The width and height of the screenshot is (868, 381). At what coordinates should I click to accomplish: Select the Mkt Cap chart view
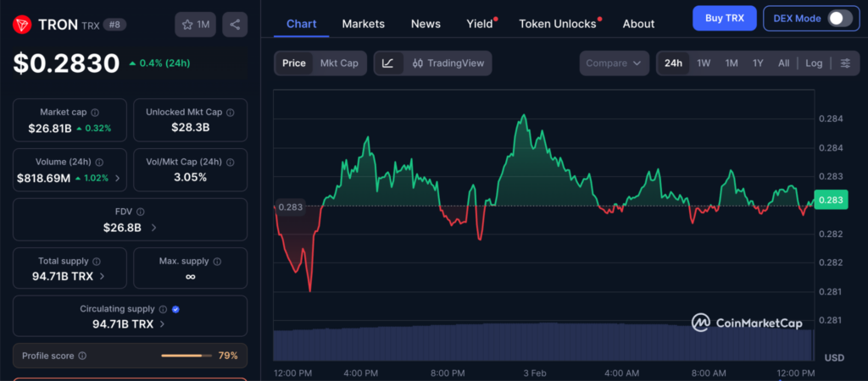338,63
